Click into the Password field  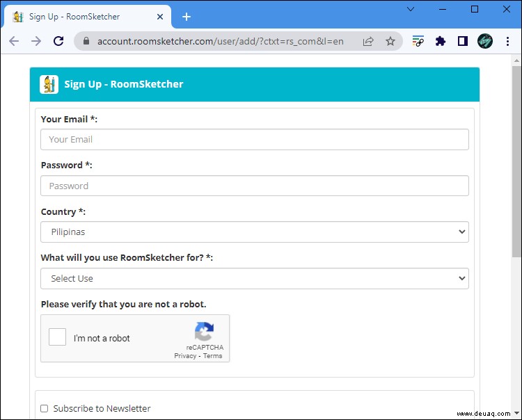pyautogui.click(x=255, y=186)
